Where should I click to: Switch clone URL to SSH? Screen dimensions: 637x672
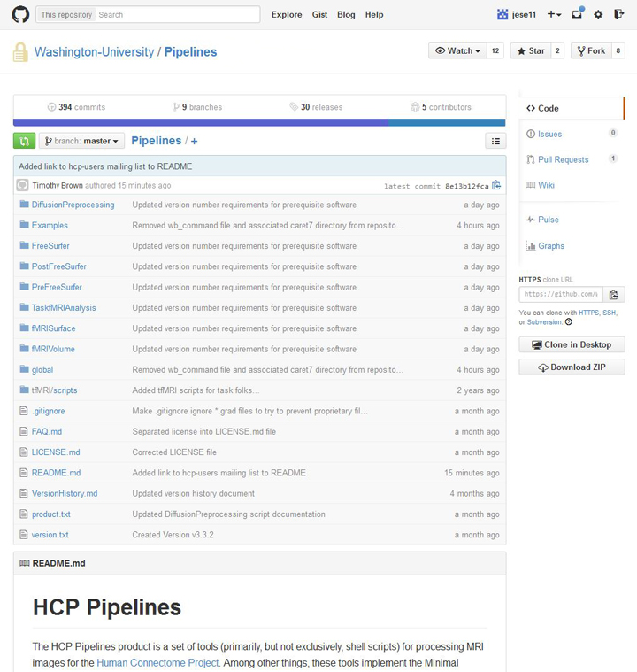click(x=610, y=313)
